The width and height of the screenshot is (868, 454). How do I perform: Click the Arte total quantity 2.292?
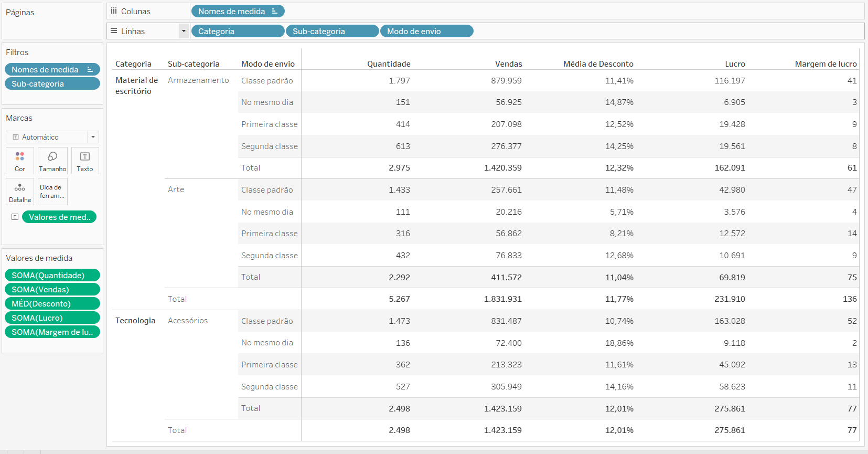click(399, 277)
